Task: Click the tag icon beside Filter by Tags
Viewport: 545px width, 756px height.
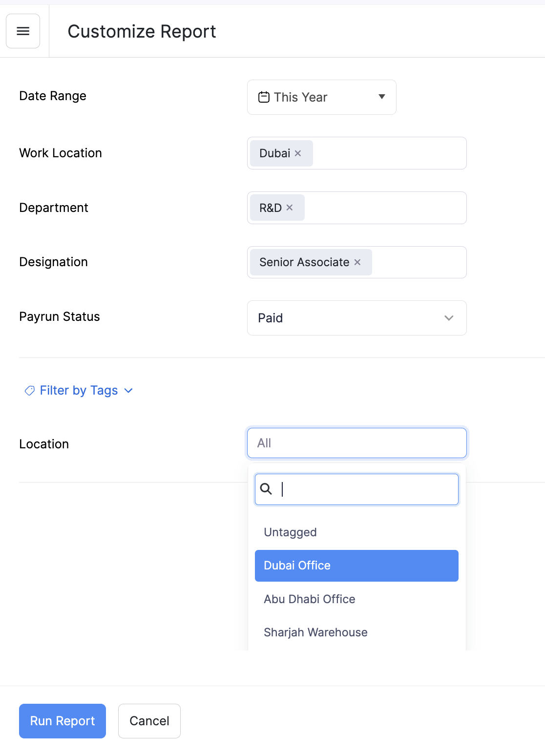Action: pos(29,391)
